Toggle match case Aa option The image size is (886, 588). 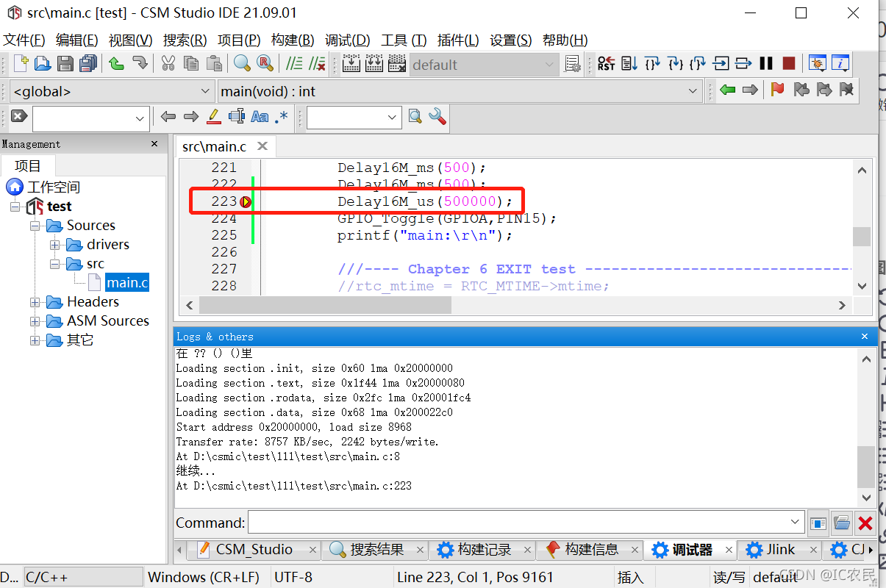[x=260, y=116]
